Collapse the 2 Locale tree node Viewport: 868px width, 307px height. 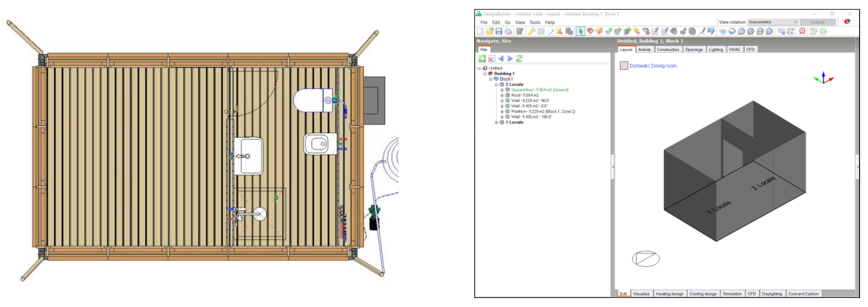(496, 84)
